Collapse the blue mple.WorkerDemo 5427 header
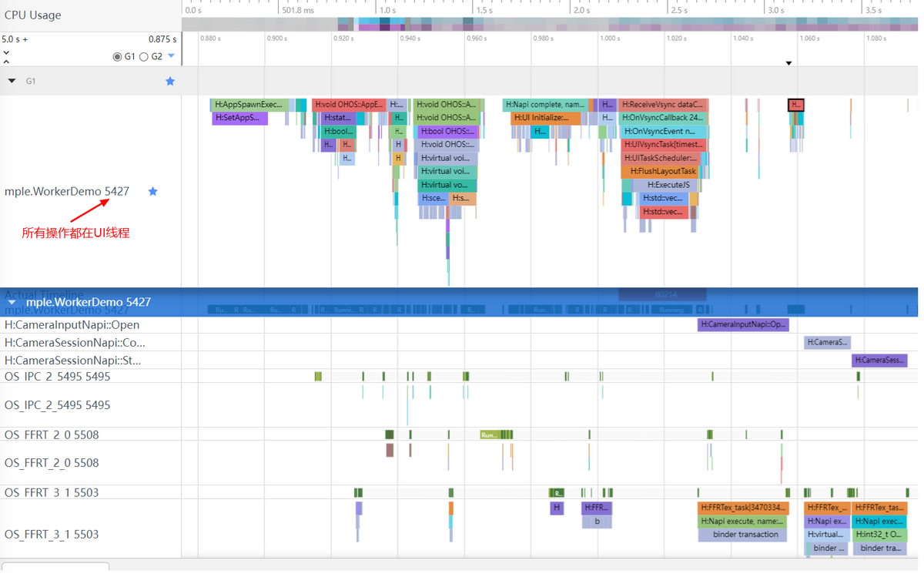 (x=12, y=303)
